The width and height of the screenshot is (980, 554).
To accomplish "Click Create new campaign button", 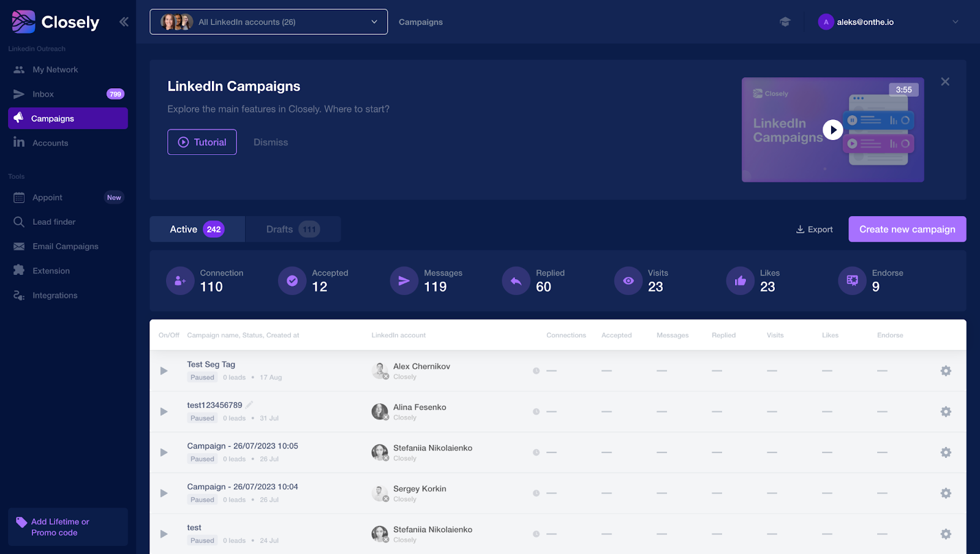I will pyautogui.click(x=907, y=229).
